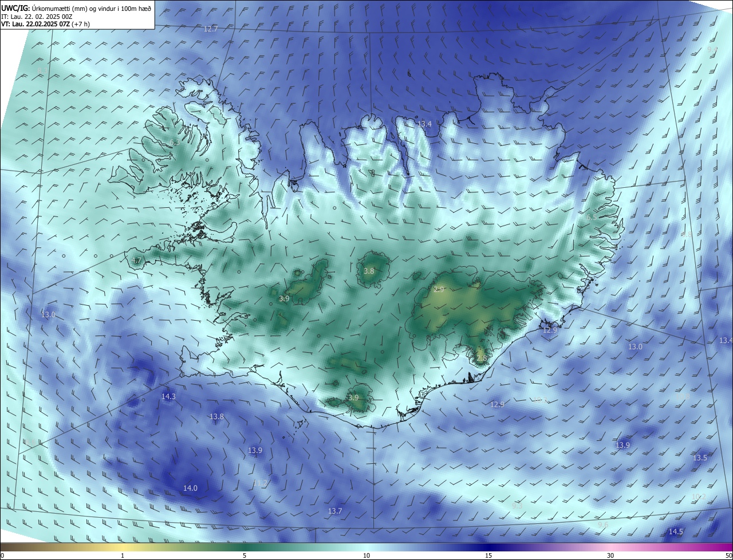Click the colorbar tick label '15'
The height and width of the screenshot is (560, 733).
click(488, 555)
